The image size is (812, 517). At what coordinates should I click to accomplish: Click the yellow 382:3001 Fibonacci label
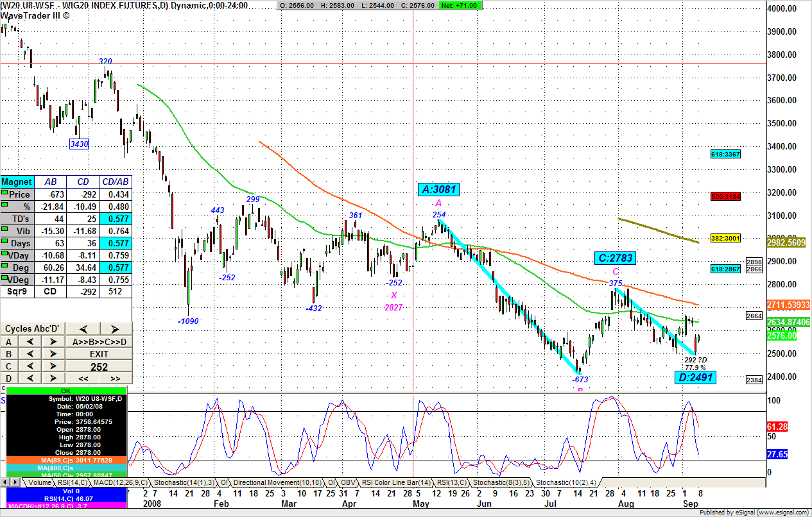[726, 238]
